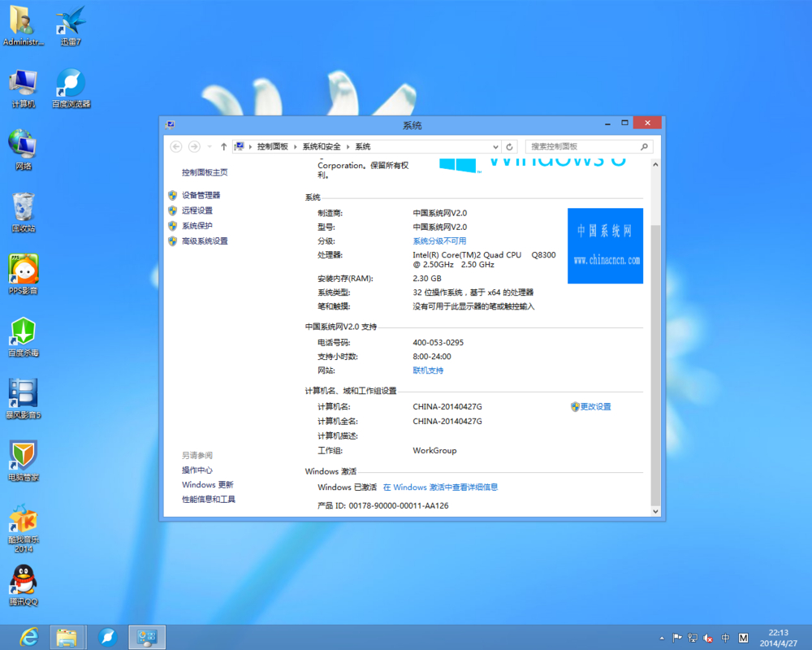
Task: Click 系统 breadcrumb in the address bar
Action: [362, 147]
